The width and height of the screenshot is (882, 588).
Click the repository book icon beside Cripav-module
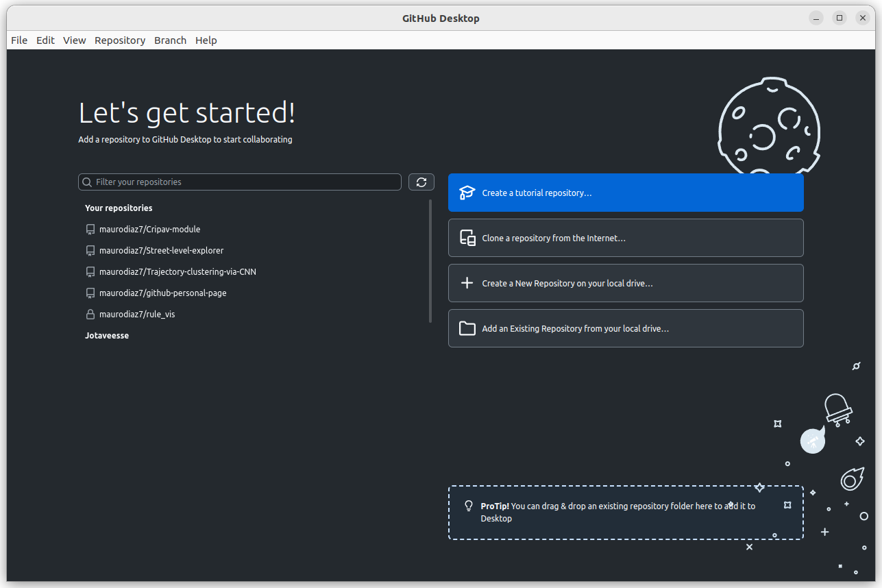90,229
